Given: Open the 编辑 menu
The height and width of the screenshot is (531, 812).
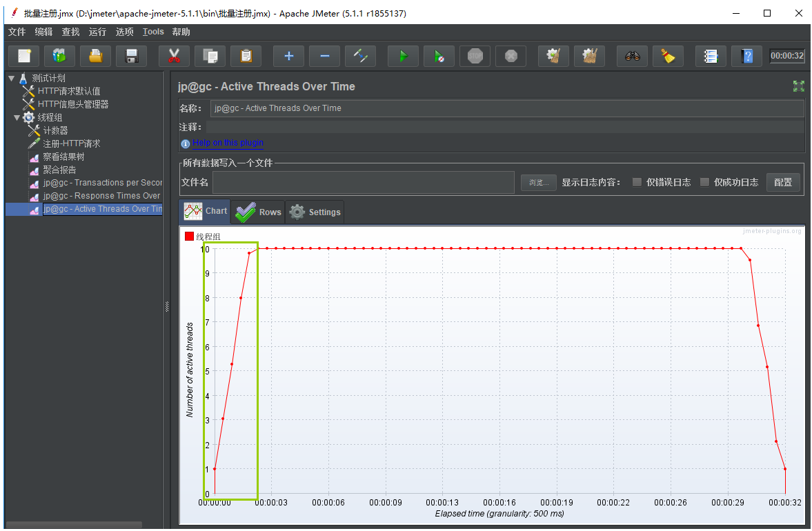Looking at the screenshot, I should [x=43, y=32].
